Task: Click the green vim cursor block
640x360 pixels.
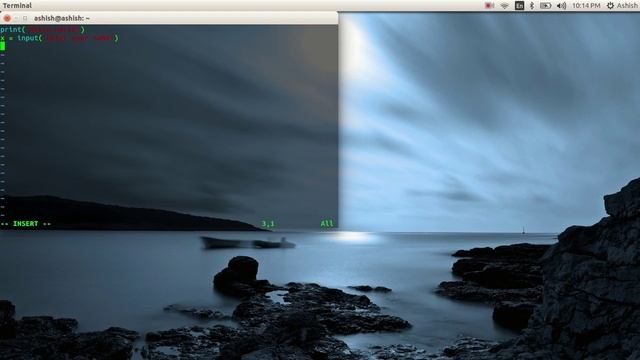Action: (2, 46)
